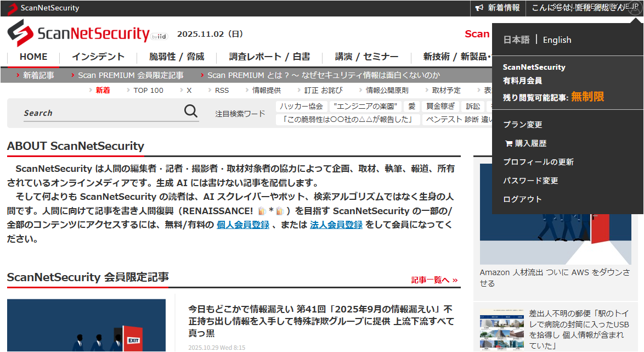Click the small red logo in top black bar
This screenshot has height=352, width=644.
[12, 8]
